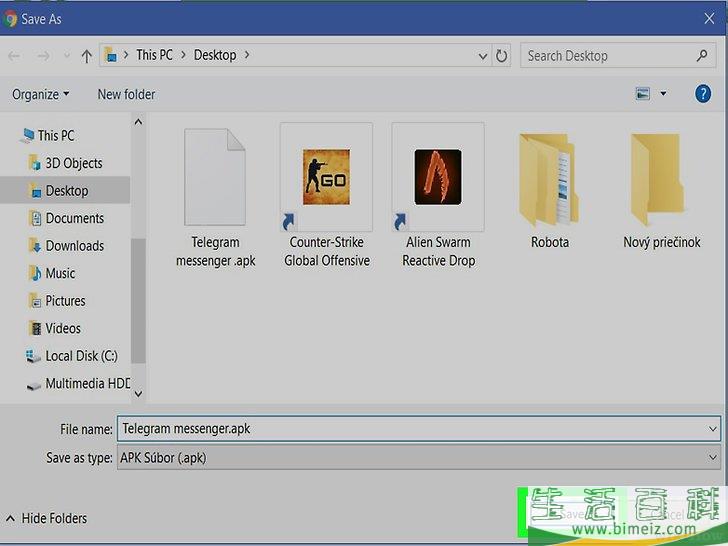Select the Nový priečinok folder icon
This screenshot has height=546, width=728.
(x=657, y=179)
